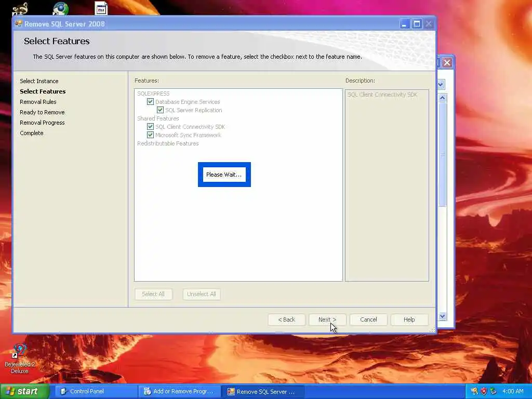The width and height of the screenshot is (532, 399).
Task: Click scroll up arrow in background window
Action: click(x=442, y=98)
